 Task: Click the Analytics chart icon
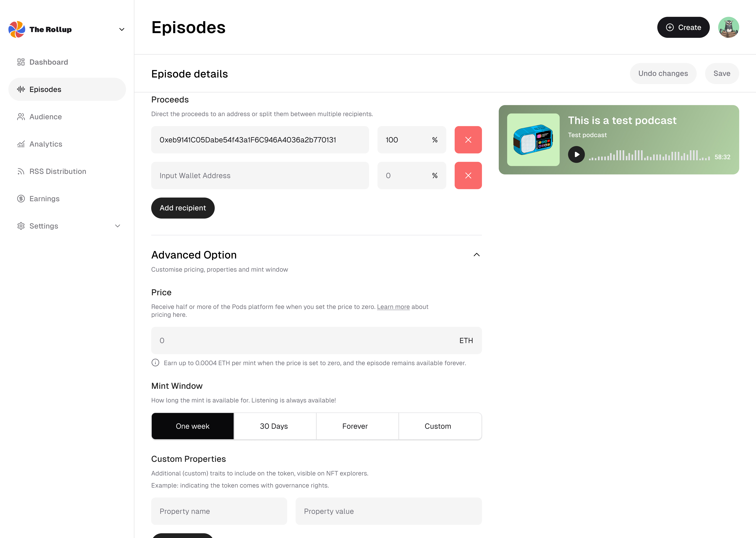21,144
